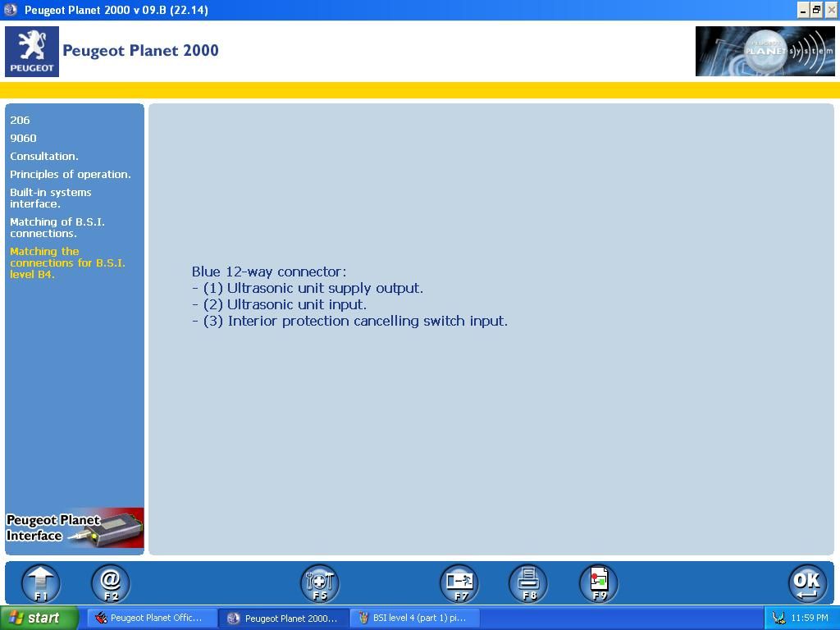The height and width of the screenshot is (630, 840).
Task: Switch to Peugeot Planet 2000 taskbar item
Action: tap(283, 618)
